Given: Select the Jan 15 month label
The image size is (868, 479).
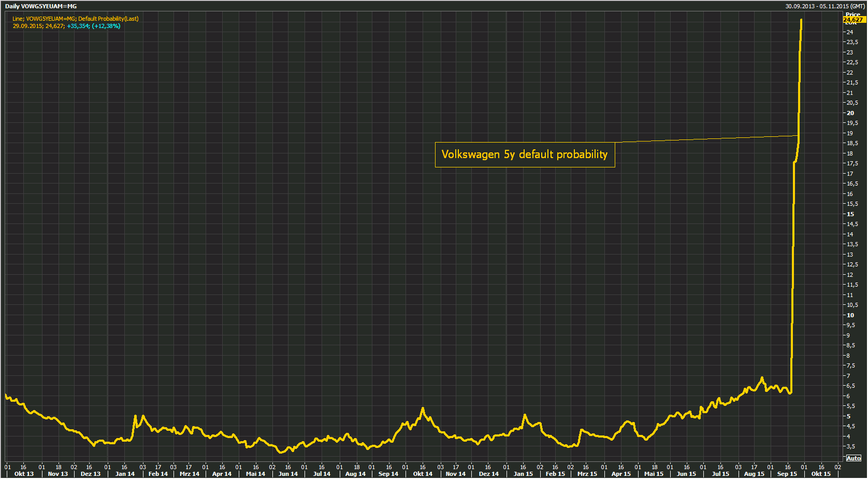Looking at the screenshot, I should coord(523,474).
